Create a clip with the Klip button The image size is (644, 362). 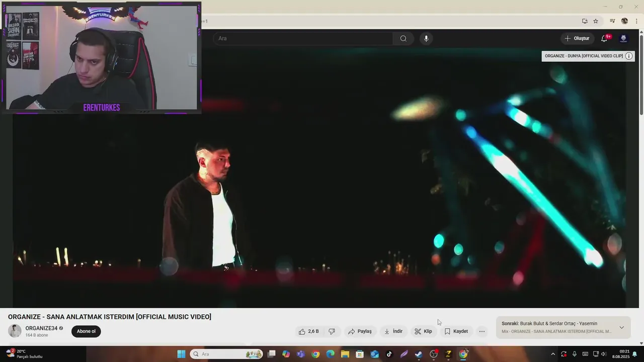point(423,331)
